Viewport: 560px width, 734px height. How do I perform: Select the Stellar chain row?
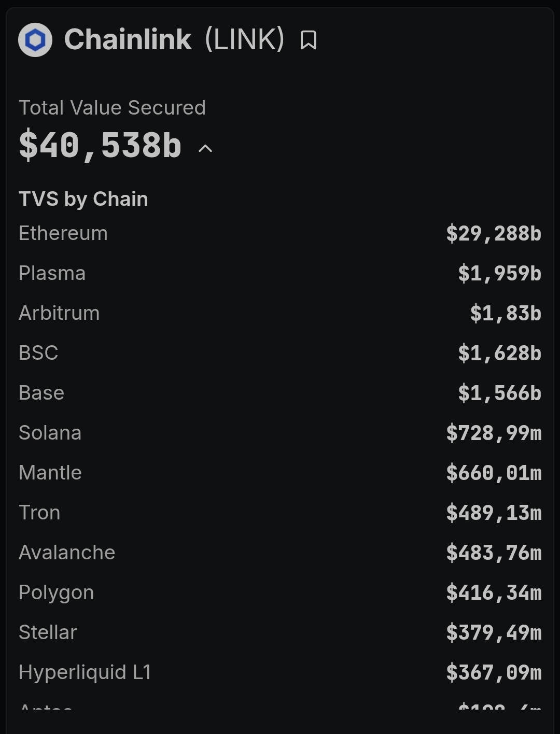click(280, 632)
